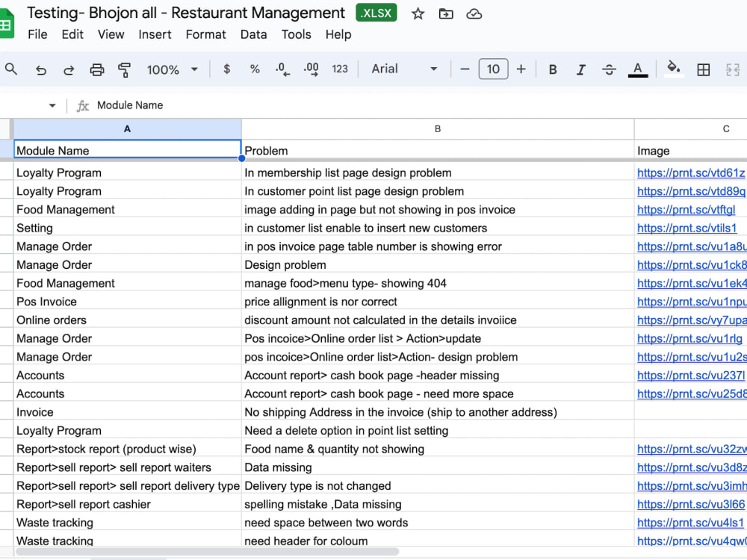Open the Edit menu

pos(72,34)
